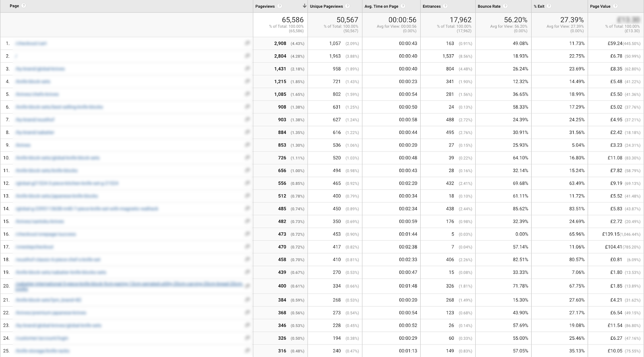Click the descending sort arrow on Pageviews
This screenshot has width=644, height=357.
pos(305,6)
